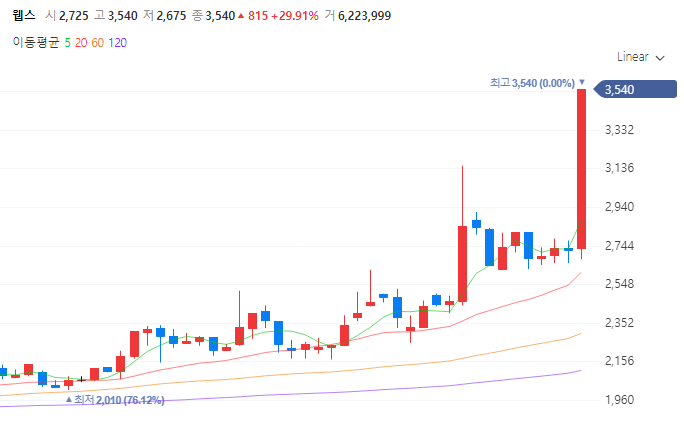Click the 20-day moving average label

coord(81,43)
